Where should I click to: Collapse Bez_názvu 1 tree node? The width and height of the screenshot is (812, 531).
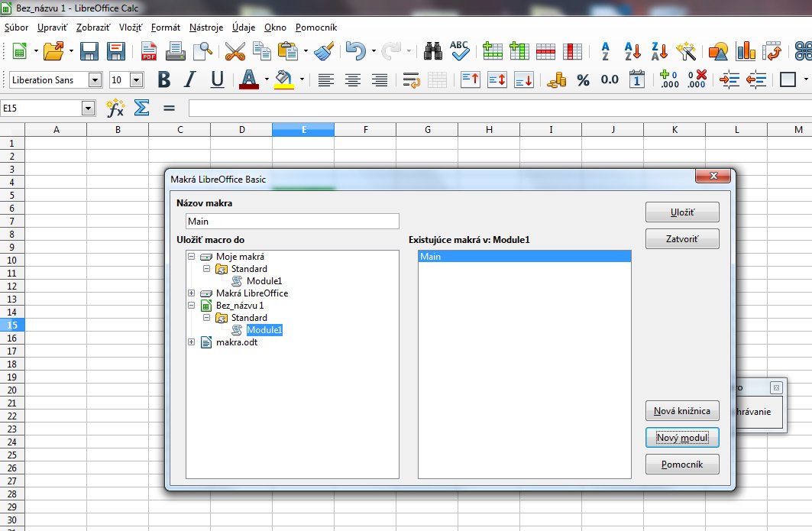point(191,305)
